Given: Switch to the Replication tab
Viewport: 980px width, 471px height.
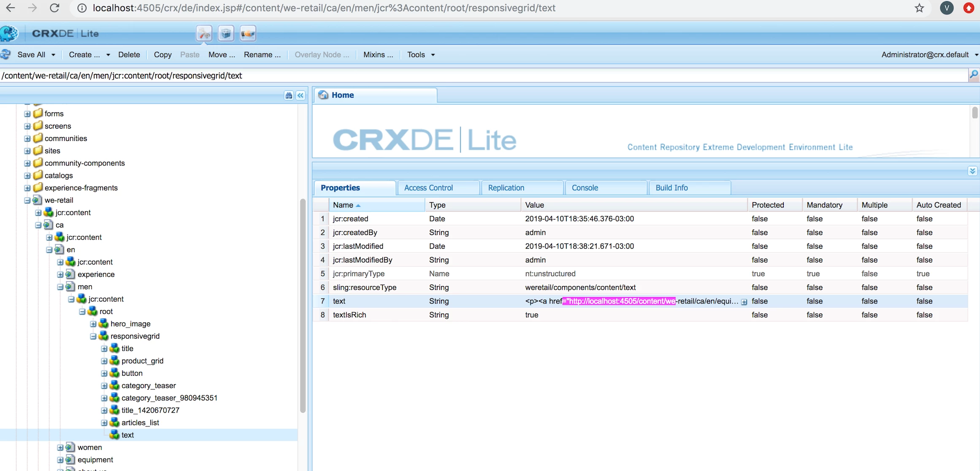Looking at the screenshot, I should click(506, 188).
